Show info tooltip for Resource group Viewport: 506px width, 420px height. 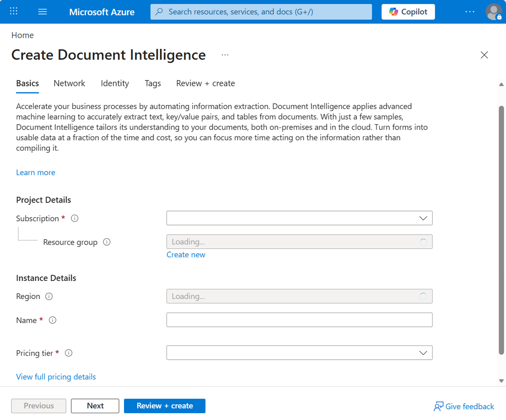(x=107, y=242)
